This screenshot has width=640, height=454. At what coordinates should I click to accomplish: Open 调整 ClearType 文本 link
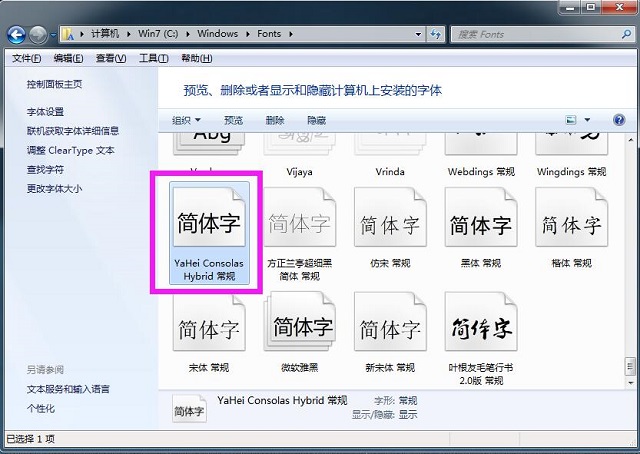click(70, 150)
